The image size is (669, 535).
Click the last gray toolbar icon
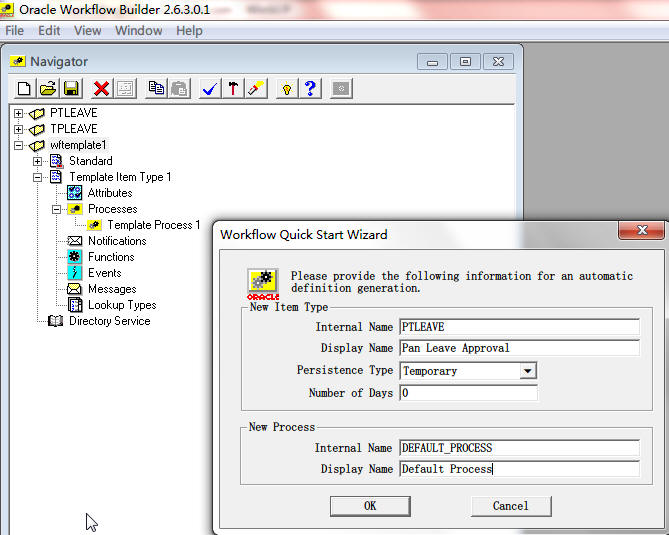[341, 89]
